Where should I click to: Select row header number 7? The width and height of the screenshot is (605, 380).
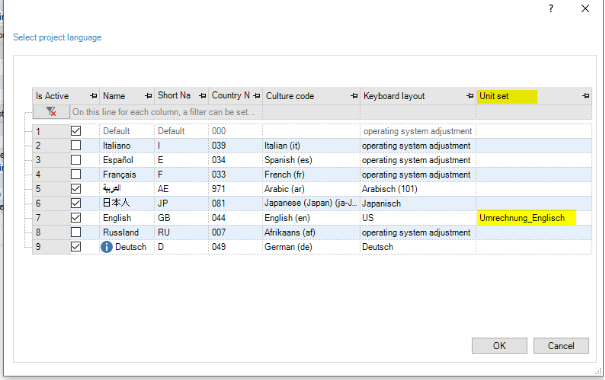pos(51,218)
